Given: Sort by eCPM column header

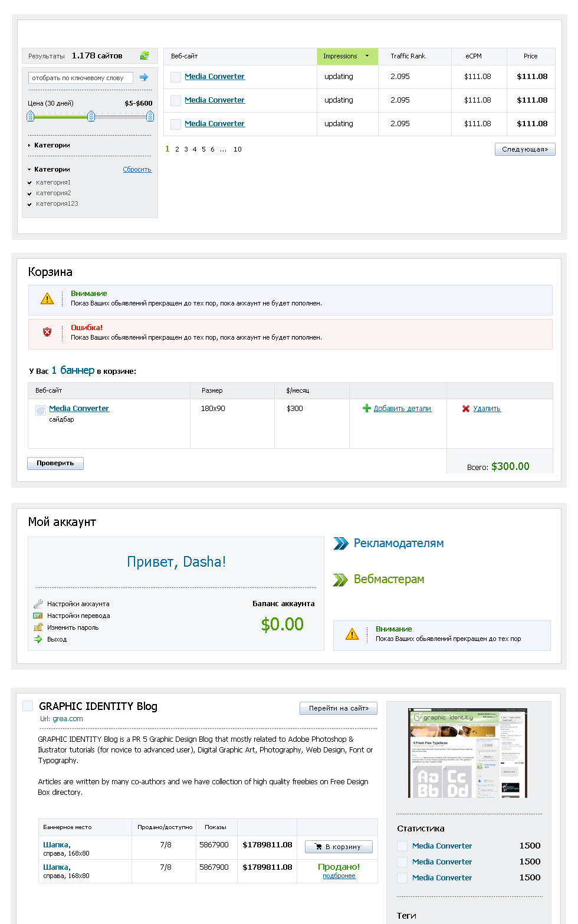Looking at the screenshot, I should [474, 56].
